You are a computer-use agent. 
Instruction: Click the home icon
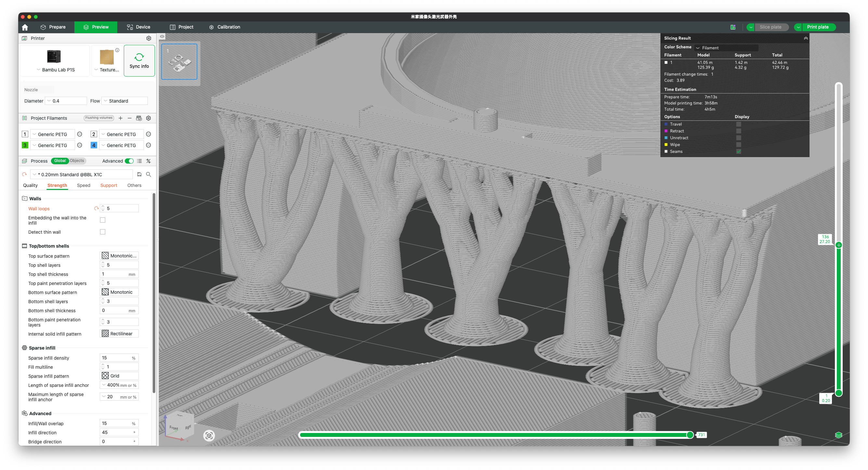point(25,27)
